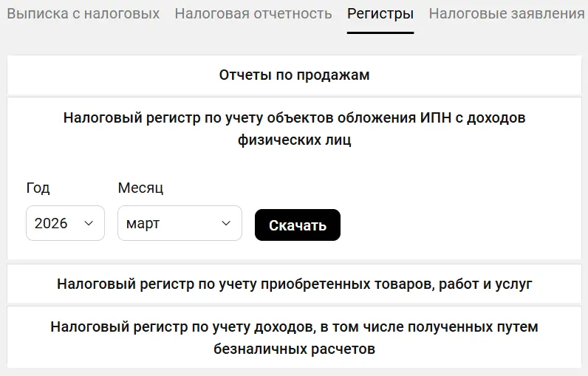Click the words безналичных расчетов in the last header
The image size is (588, 376).
(294, 349)
